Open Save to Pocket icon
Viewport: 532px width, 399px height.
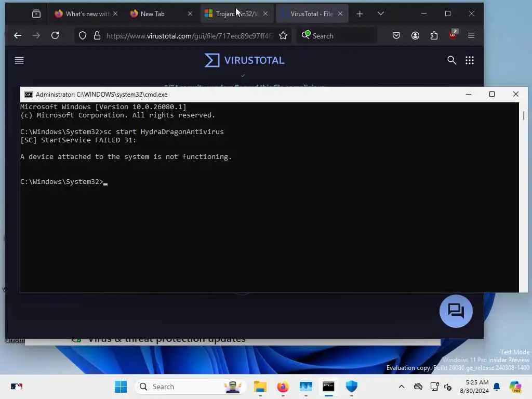(x=396, y=35)
